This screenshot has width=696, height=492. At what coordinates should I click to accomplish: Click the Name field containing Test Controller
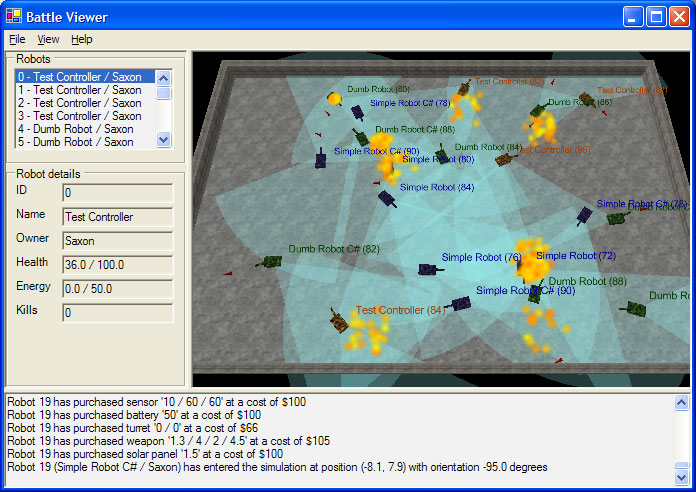point(117,216)
